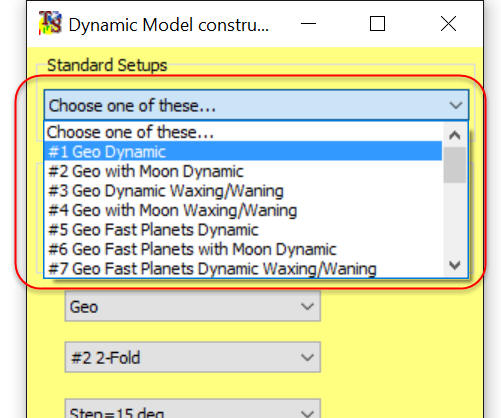Close the Dynamic Model construction window

tap(448, 24)
